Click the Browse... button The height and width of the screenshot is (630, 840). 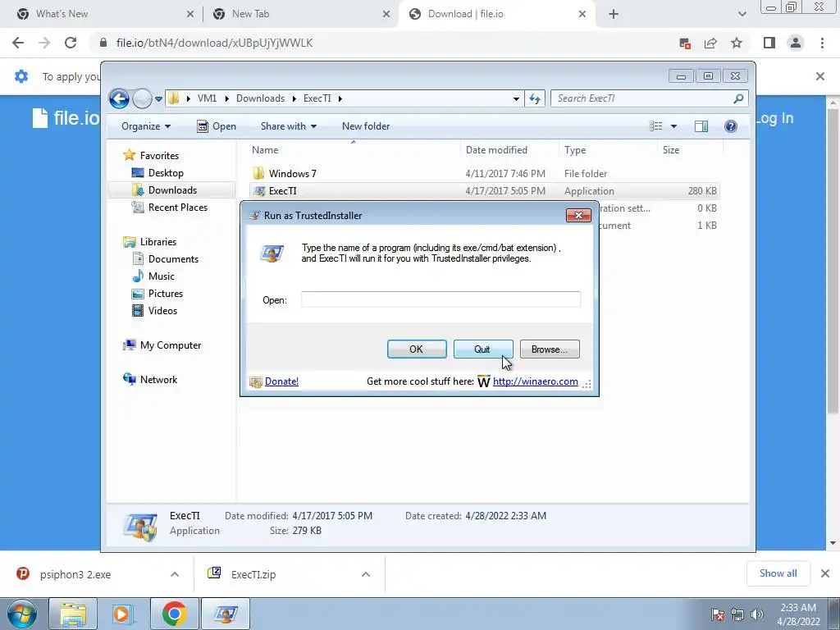[x=550, y=349]
